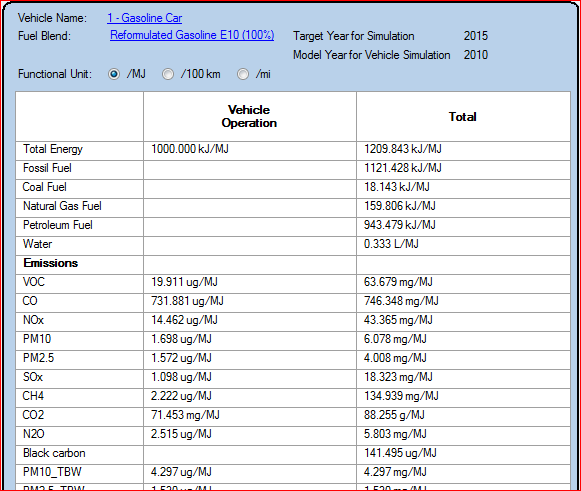Screen dimensions: 581x491
Task: Click the Coal Fuel row label
Action: pyautogui.click(x=44, y=187)
